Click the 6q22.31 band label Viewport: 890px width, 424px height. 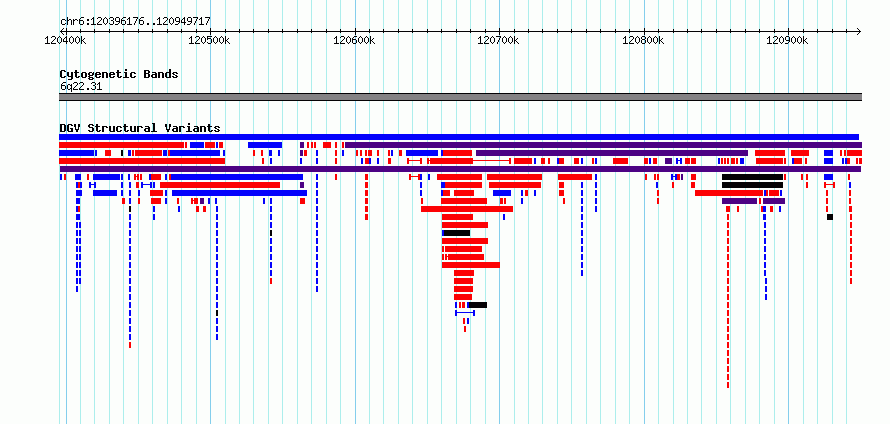coord(81,87)
